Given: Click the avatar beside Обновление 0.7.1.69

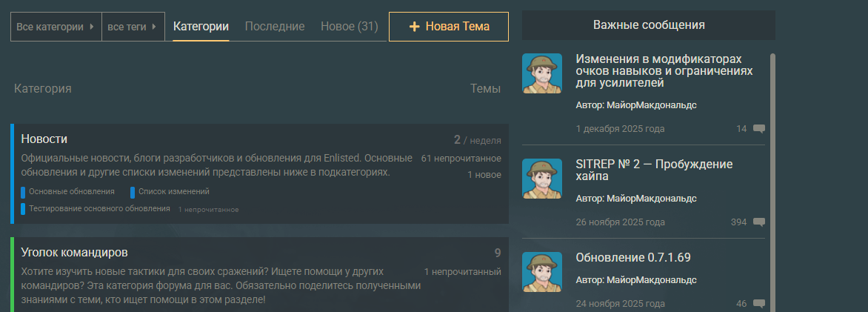Looking at the screenshot, I should (x=541, y=272).
